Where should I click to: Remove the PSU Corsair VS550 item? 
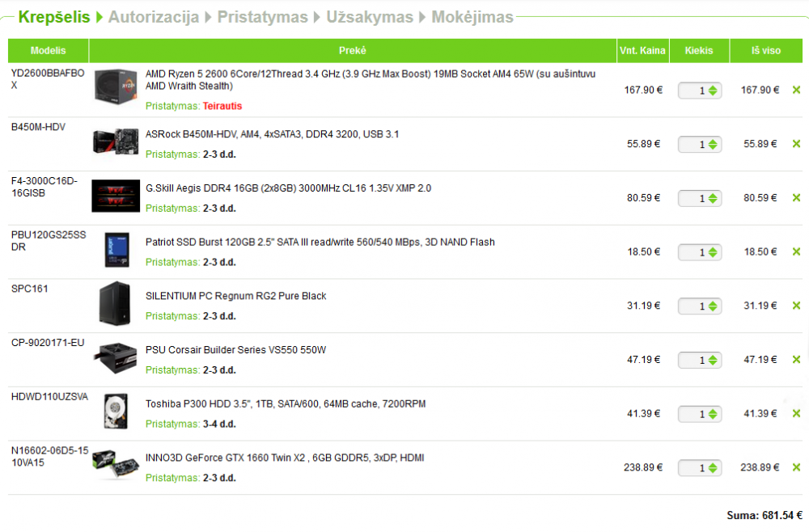[796, 359]
